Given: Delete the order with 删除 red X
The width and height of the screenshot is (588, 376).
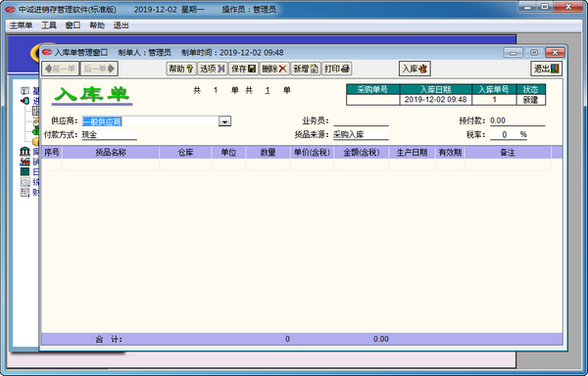Looking at the screenshot, I should click(x=274, y=69).
